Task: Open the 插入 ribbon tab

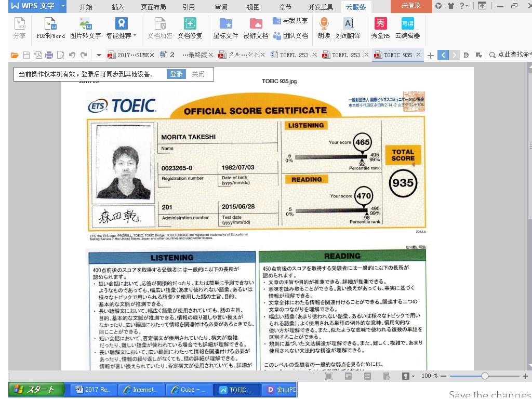Action: tap(118, 7)
